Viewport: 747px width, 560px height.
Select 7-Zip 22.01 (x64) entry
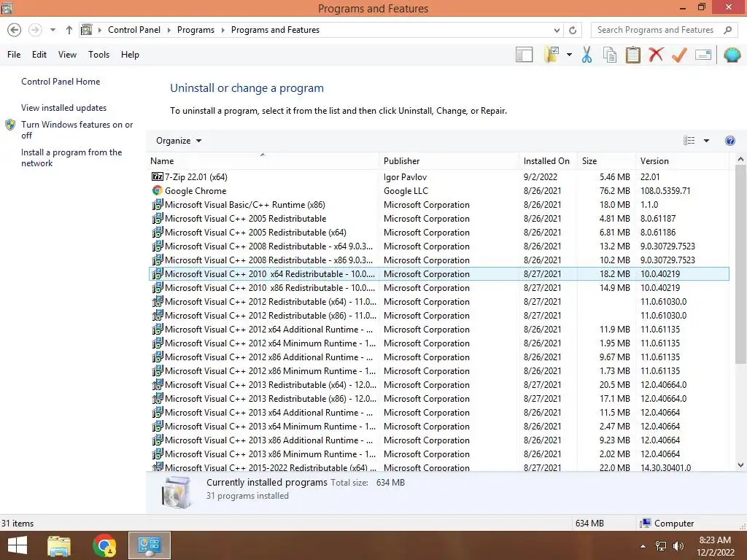[439, 177]
